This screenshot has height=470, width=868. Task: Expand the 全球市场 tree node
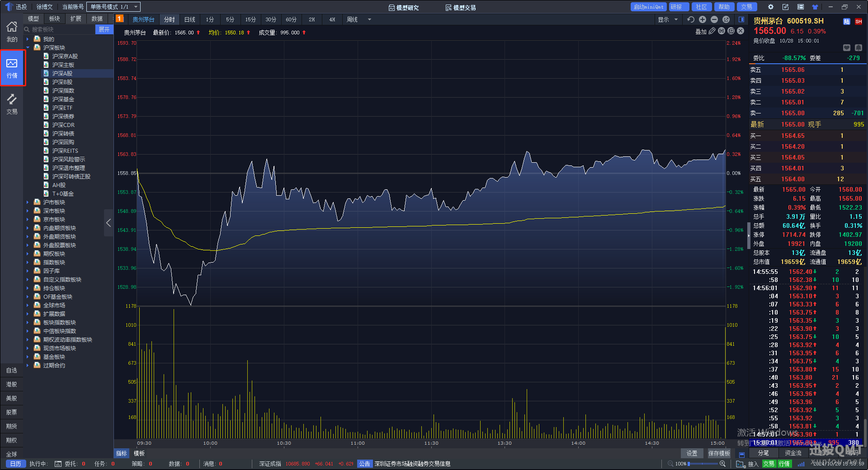pyautogui.click(x=28, y=305)
